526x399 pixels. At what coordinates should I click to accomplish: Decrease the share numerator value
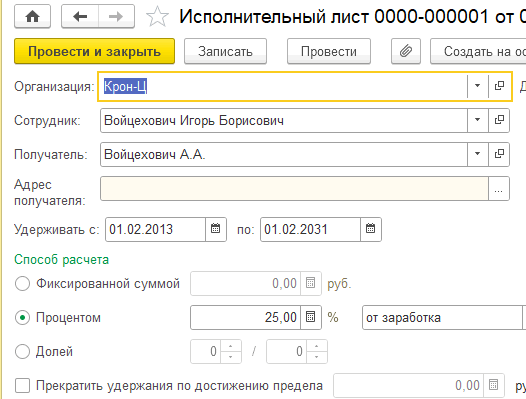tap(230, 357)
